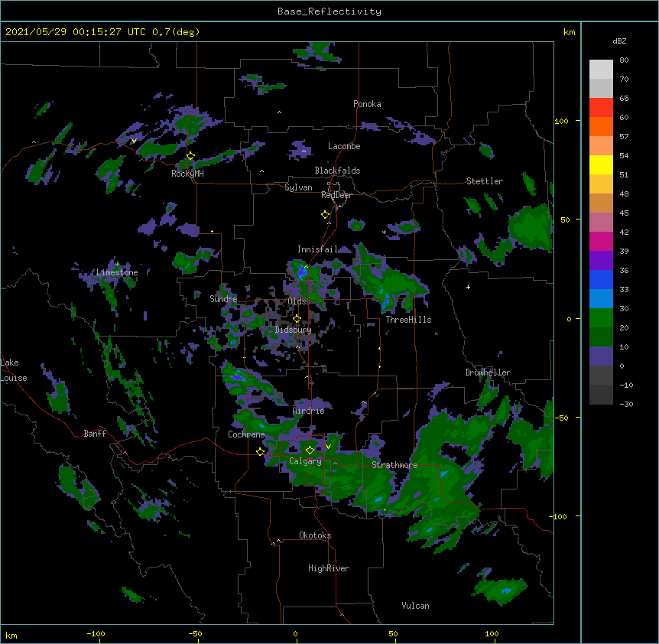Click the Base_Reflectivity title
Image resolution: width=659 pixels, height=644 pixels.
point(329,11)
